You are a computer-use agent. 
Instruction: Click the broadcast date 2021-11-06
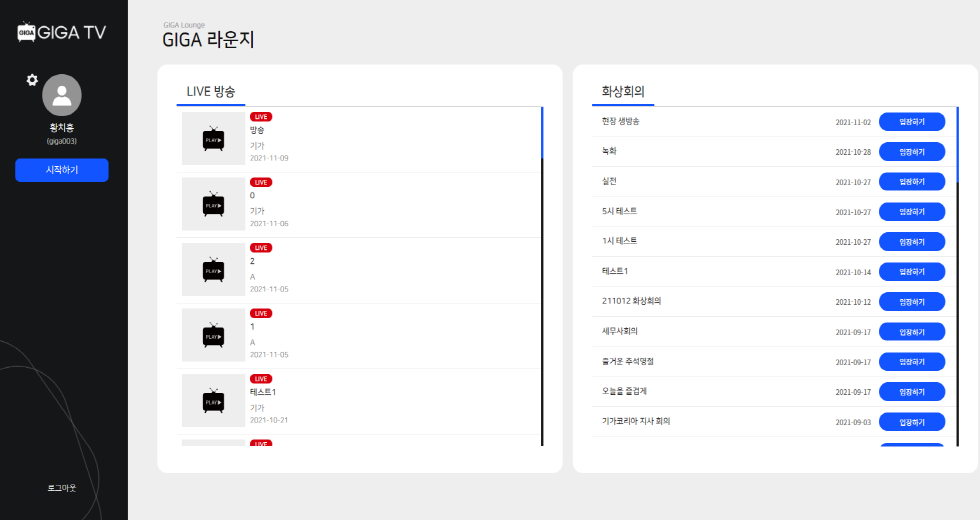click(x=269, y=224)
